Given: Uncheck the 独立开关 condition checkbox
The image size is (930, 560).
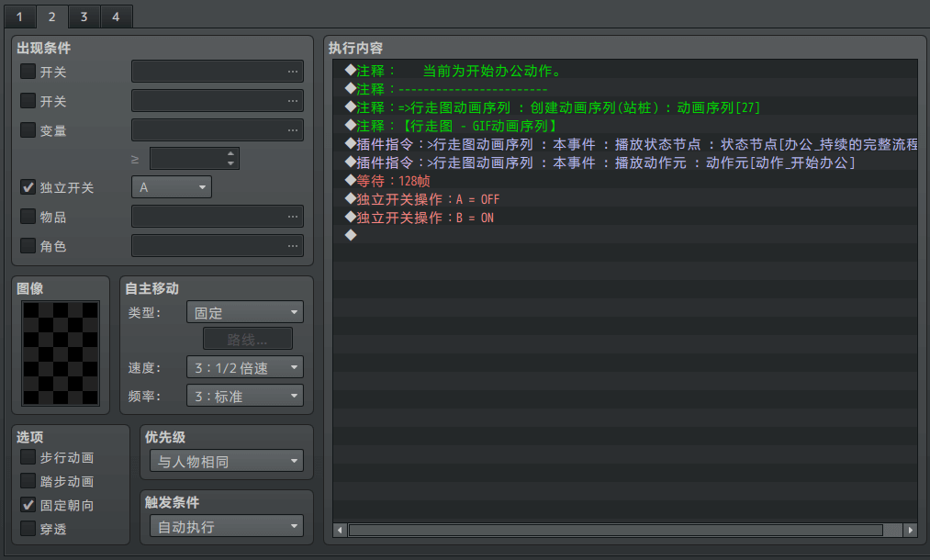Looking at the screenshot, I should [x=28, y=187].
